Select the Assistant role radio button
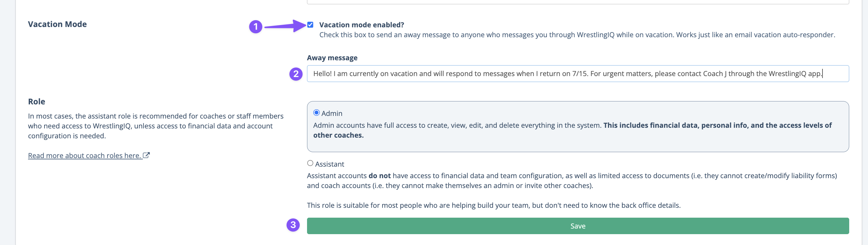Image resolution: width=868 pixels, height=245 pixels. [x=310, y=163]
